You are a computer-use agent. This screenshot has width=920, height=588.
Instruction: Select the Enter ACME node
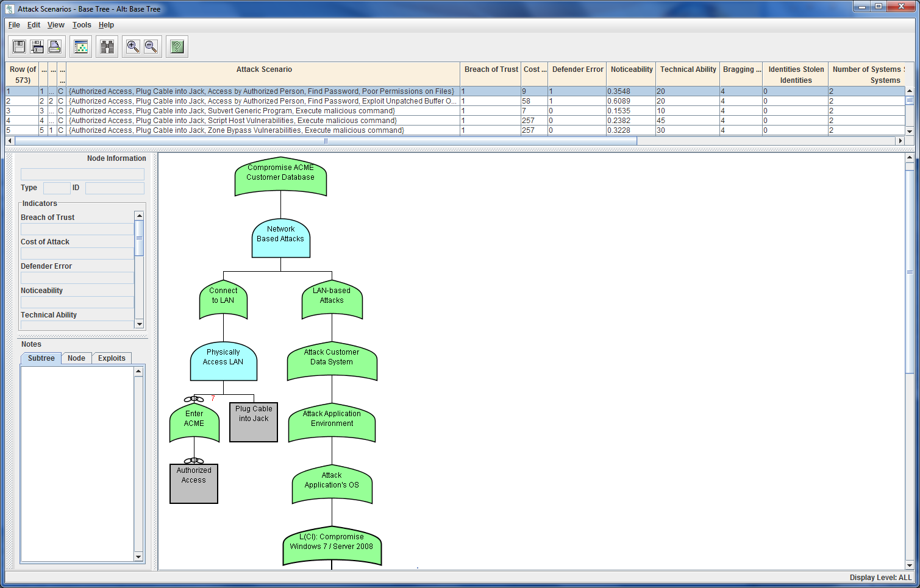(194, 422)
